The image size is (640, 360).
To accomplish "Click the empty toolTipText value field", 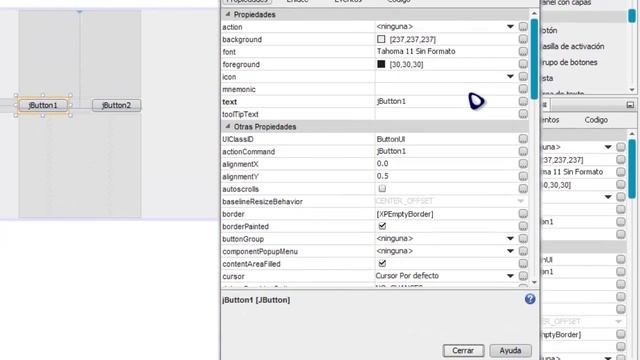I will click(x=446, y=114).
